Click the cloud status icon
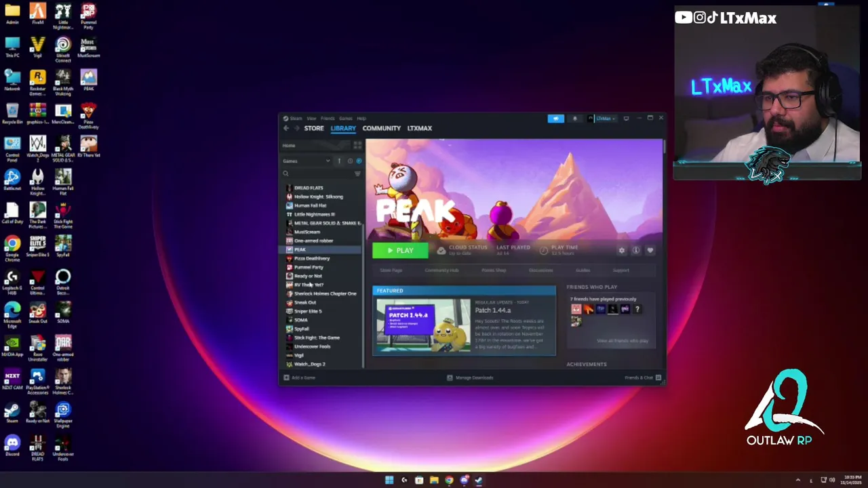Image resolution: width=868 pixels, height=488 pixels. click(441, 251)
